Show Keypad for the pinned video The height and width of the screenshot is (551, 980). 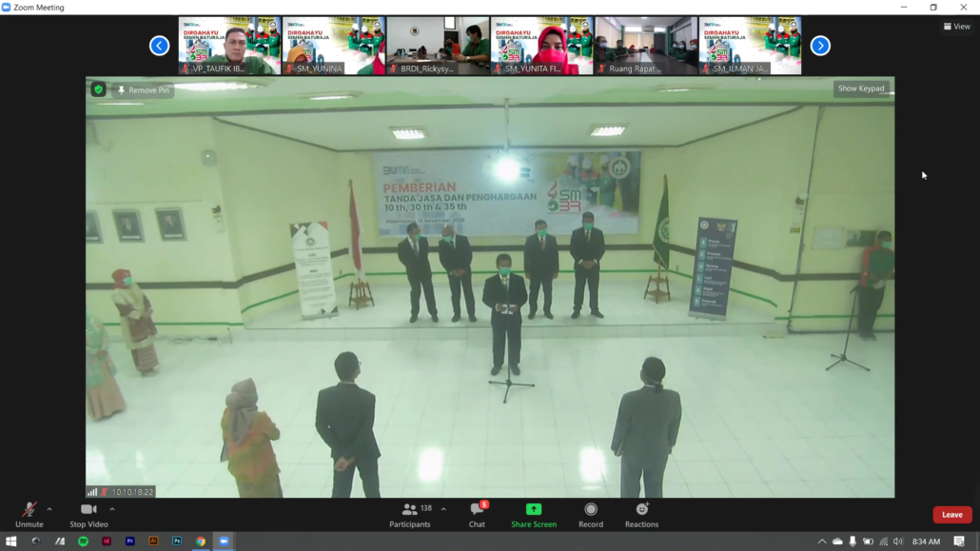point(860,89)
